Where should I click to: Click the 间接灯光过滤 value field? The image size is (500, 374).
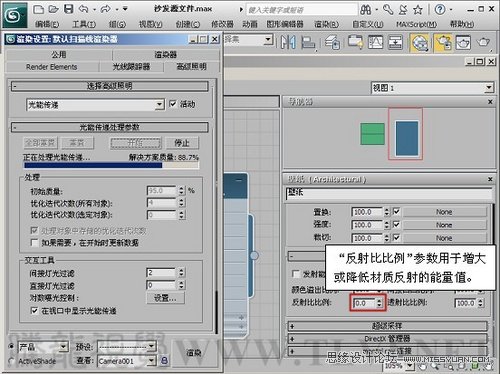[x=161, y=273]
